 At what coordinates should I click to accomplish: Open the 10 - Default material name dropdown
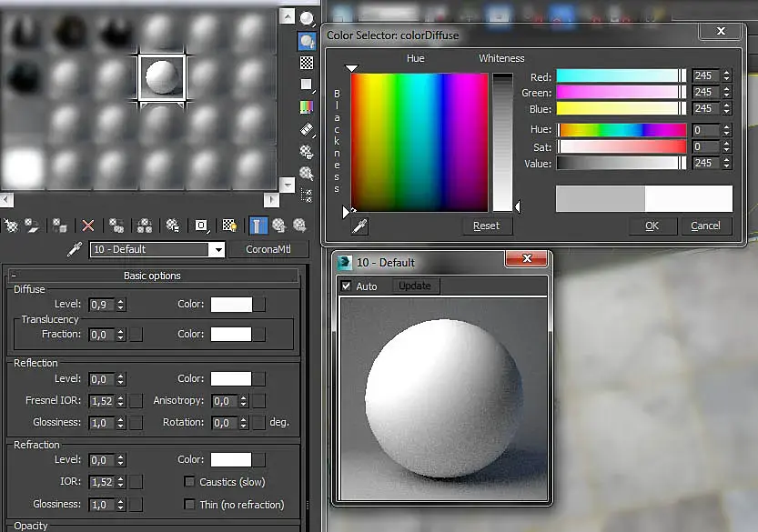click(x=217, y=250)
